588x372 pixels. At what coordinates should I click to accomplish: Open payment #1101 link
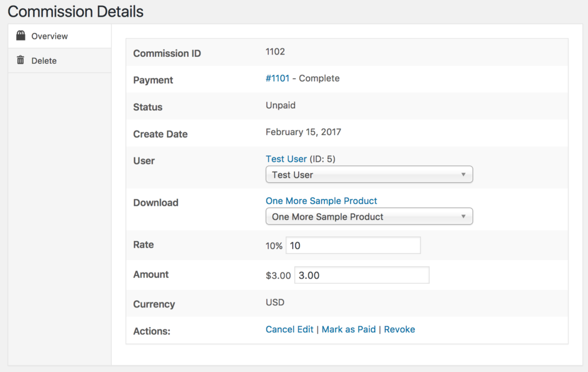pyautogui.click(x=277, y=78)
